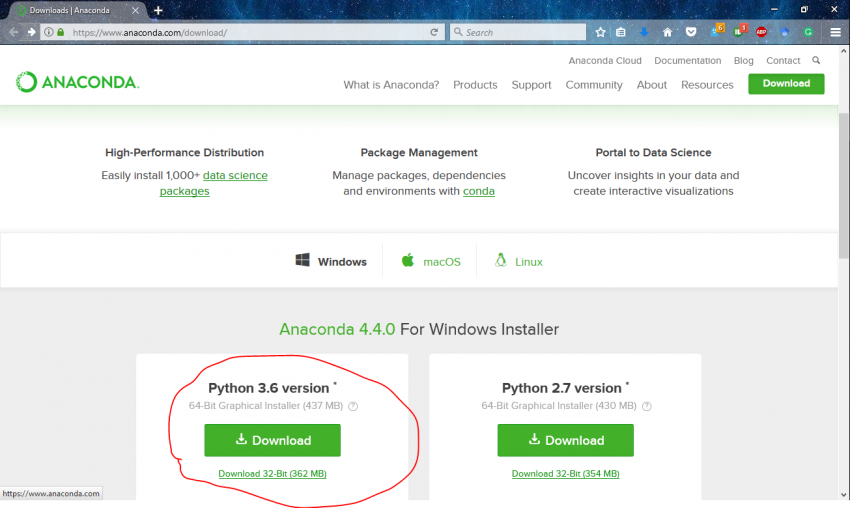Image resolution: width=850 pixels, height=508 pixels.
Task: Click the bookmark star icon
Action: [600, 32]
